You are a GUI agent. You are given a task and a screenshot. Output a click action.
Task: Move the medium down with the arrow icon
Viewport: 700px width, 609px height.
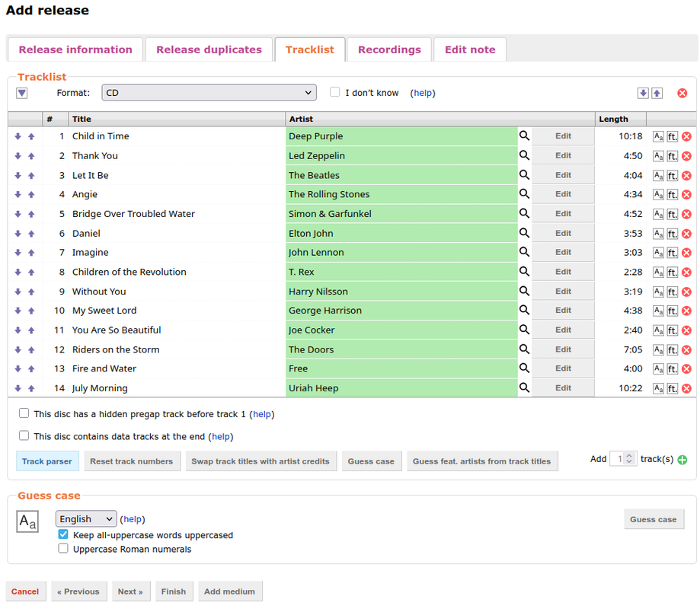[x=643, y=93]
